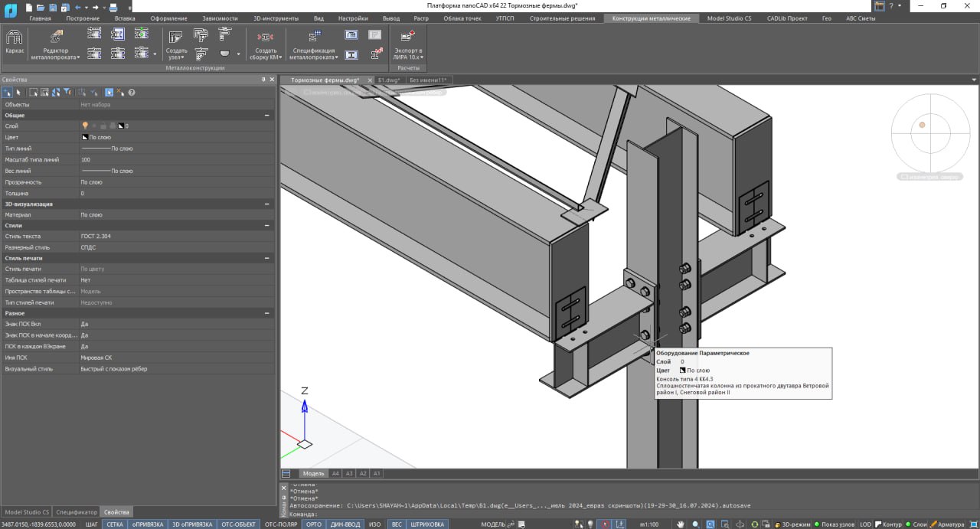980x529 pixels.
Task: Click the м1:100 scale button
Action: click(648, 524)
